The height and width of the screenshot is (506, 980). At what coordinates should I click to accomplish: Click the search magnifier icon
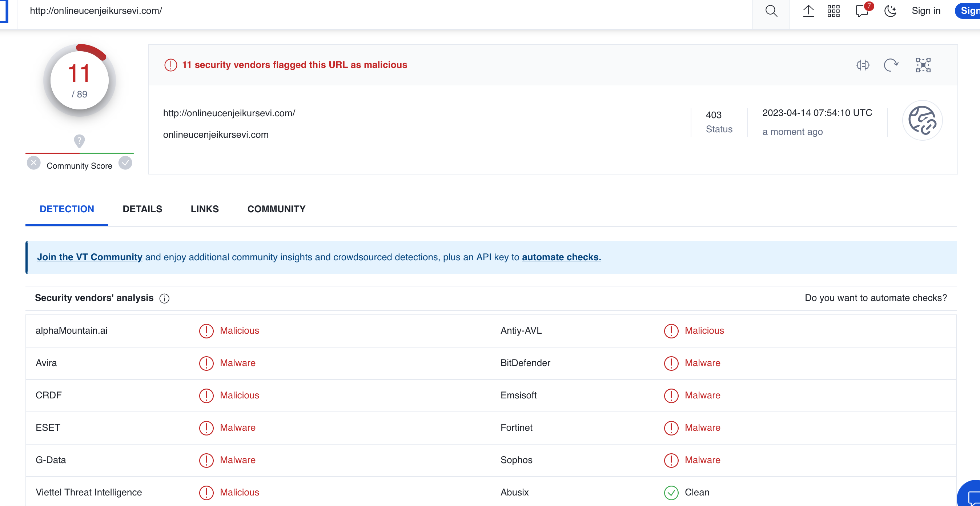tap(771, 11)
